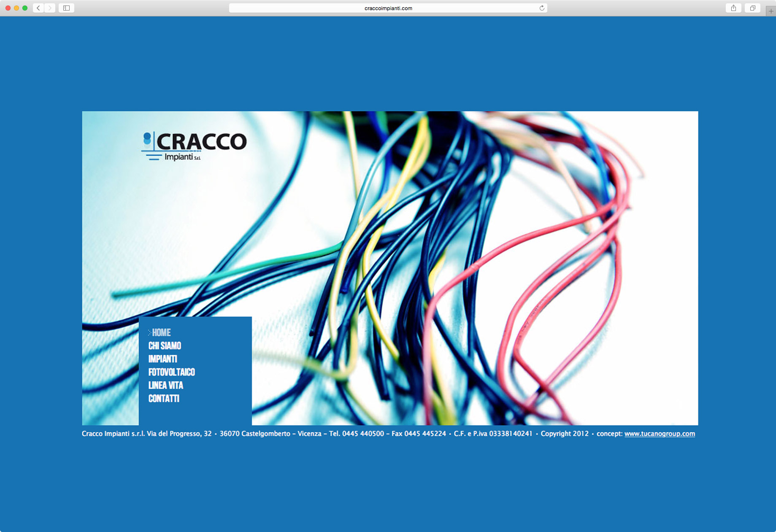
Task: Navigate to the IMPIANTI section
Action: 162,359
